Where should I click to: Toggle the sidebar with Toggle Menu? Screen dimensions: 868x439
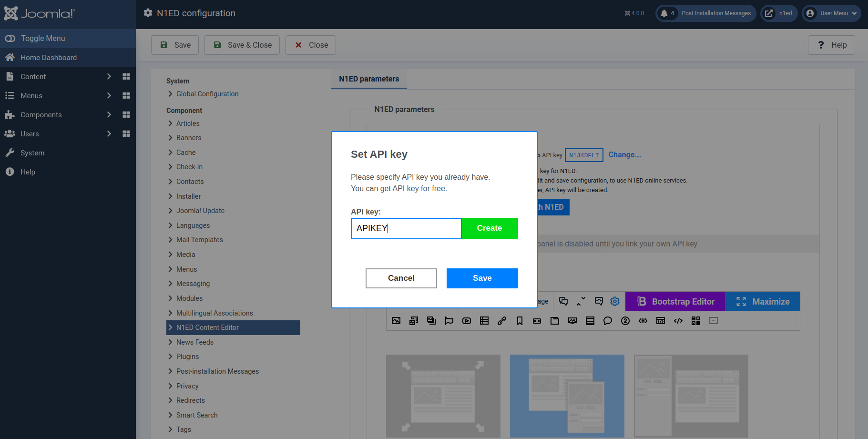pos(68,38)
